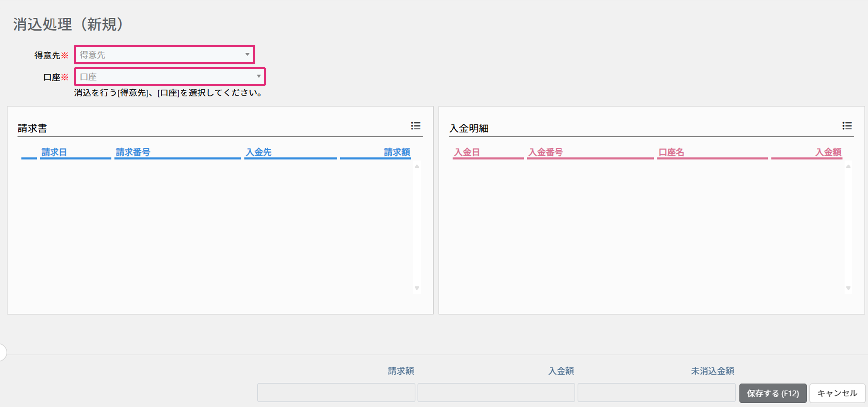868x407 pixels.
Task: Open list menu icon in 入金明細 panel
Action: 847,126
